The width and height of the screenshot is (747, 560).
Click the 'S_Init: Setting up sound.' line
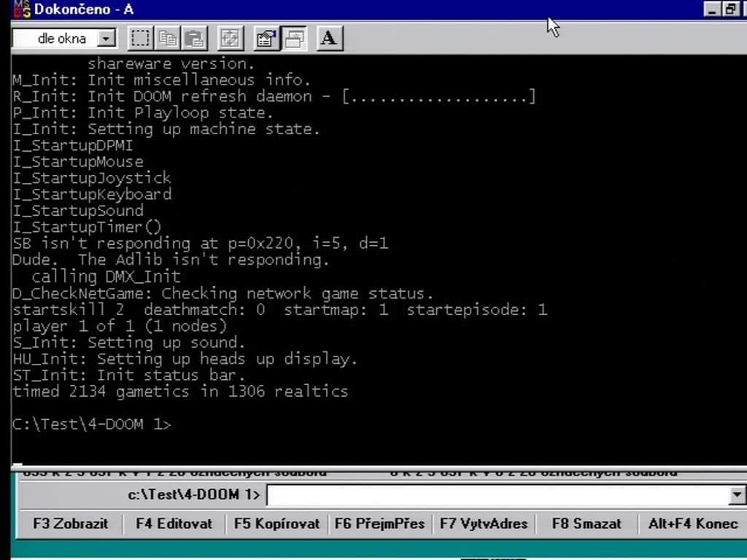point(128,343)
